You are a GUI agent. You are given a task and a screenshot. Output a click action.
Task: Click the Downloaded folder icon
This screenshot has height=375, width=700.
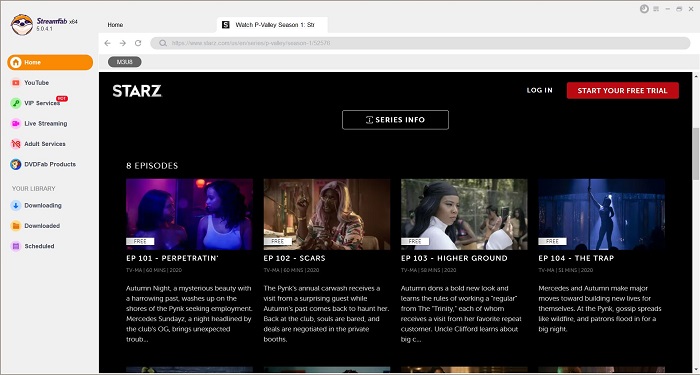(16, 226)
